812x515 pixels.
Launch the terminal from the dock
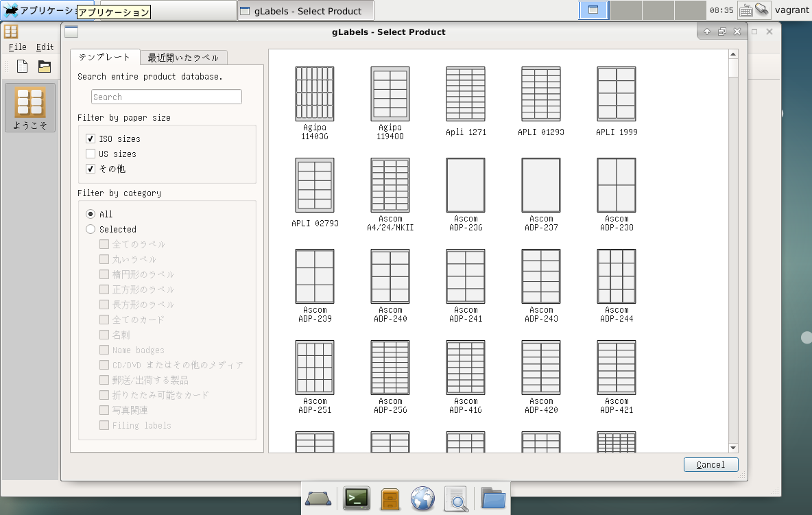pyautogui.click(x=357, y=499)
